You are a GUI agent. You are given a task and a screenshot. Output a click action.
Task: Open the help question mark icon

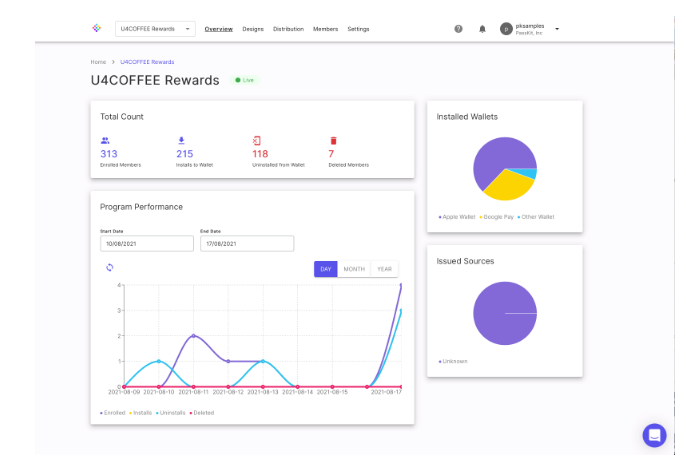click(458, 29)
